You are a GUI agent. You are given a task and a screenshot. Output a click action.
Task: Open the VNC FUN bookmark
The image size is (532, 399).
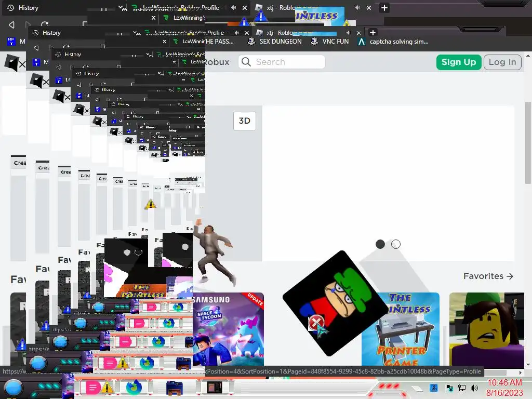[x=330, y=42]
